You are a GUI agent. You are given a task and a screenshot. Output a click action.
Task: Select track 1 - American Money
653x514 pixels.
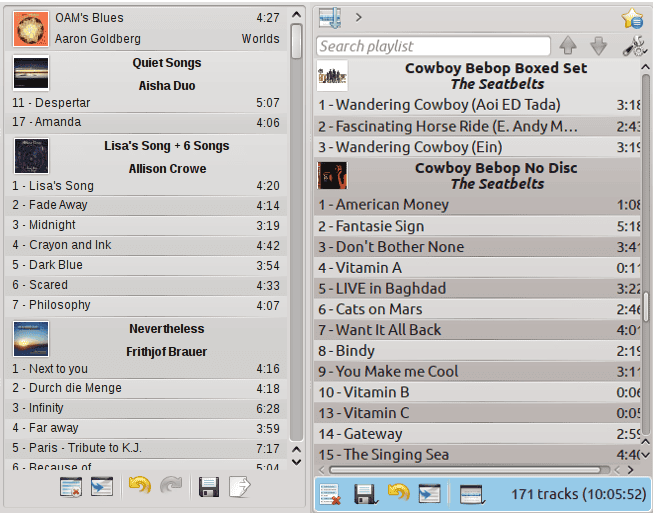[477, 205]
